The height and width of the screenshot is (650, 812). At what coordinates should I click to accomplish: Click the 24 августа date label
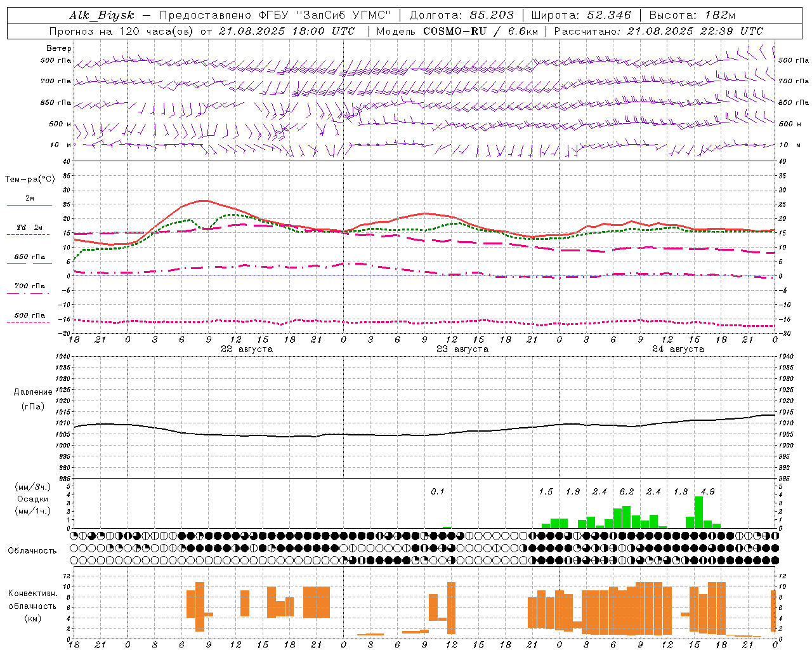coord(678,349)
